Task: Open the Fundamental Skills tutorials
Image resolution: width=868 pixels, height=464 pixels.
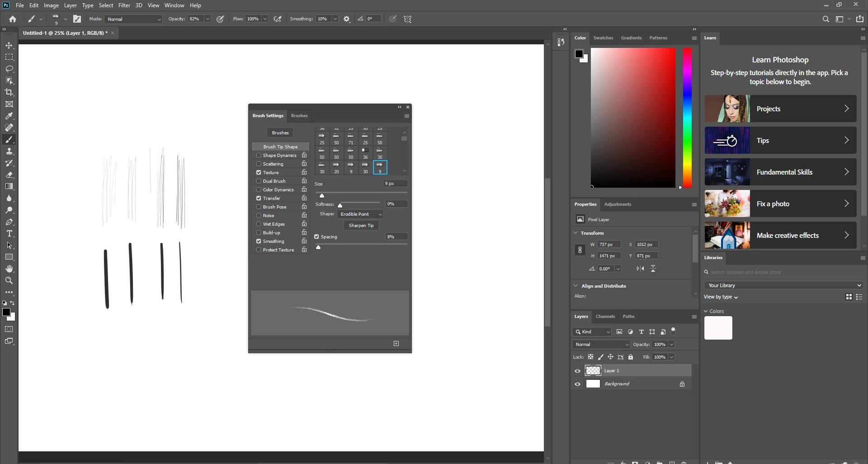Action: (x=780, y=172)
